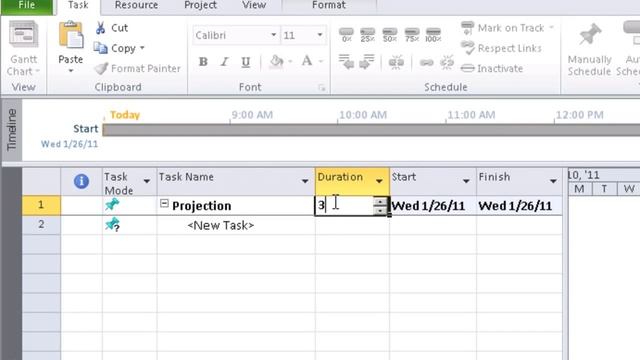
Task: Open Copy options dropdown arrow
Action: click(142, 48)
